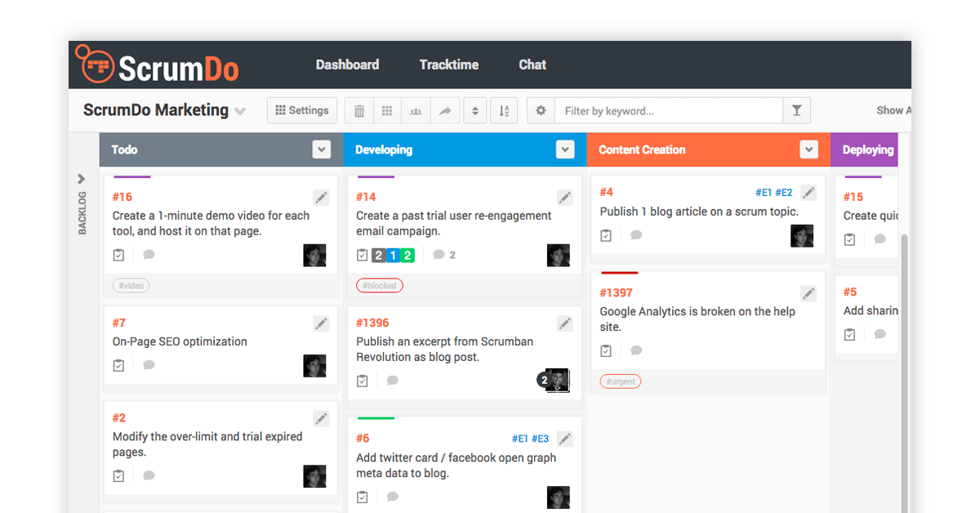980x513 pixels.
Task: Click the assign users group icon
Action: tap(416, 111)
